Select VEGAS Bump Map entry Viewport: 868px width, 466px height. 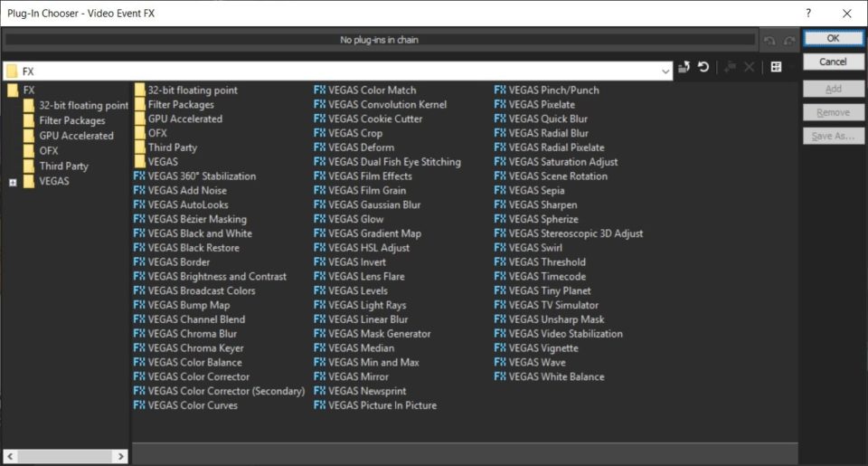pos(182,305)
